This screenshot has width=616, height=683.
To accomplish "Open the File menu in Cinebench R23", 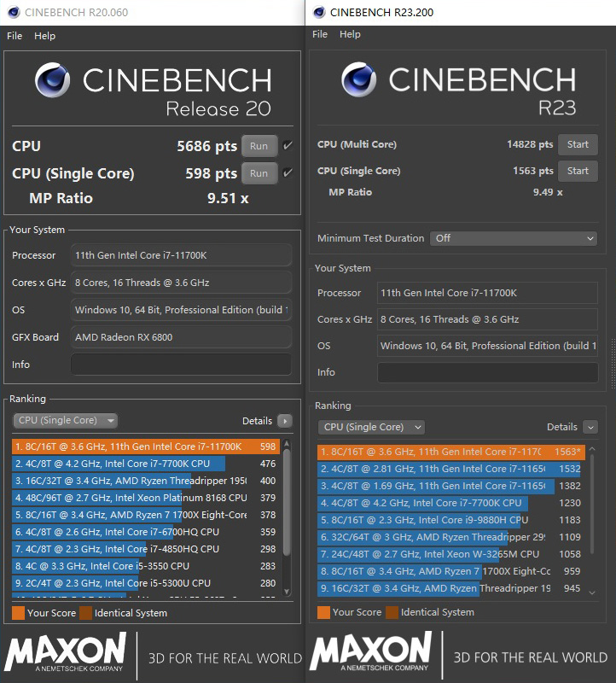I will coord(320,34).
